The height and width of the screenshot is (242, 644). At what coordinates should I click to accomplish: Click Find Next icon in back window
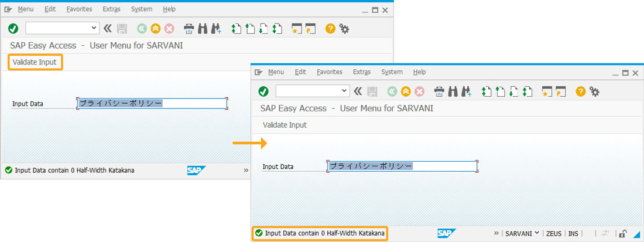point(217,28)
